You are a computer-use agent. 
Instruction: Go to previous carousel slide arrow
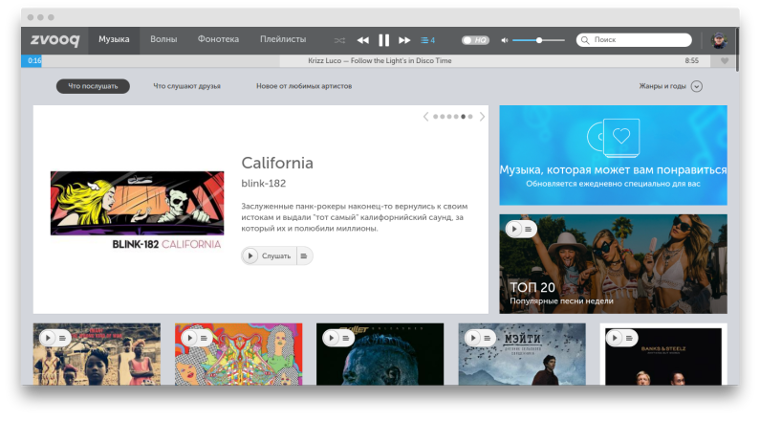[x=426, y=117]
